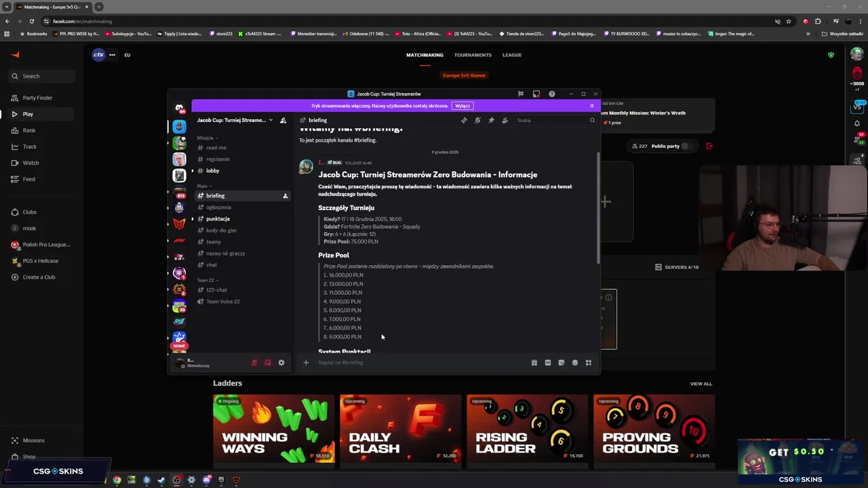
Task: Toggle Discord microphone mute
Action: [x=254, y=363]
